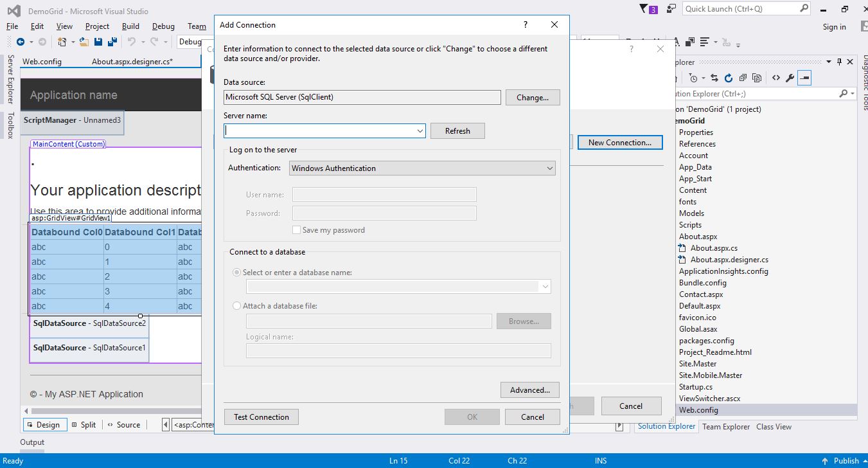Screen dimensions: 868x468
Task: Click the Pending Changes Filter clock icon
Action: point(693,78)
